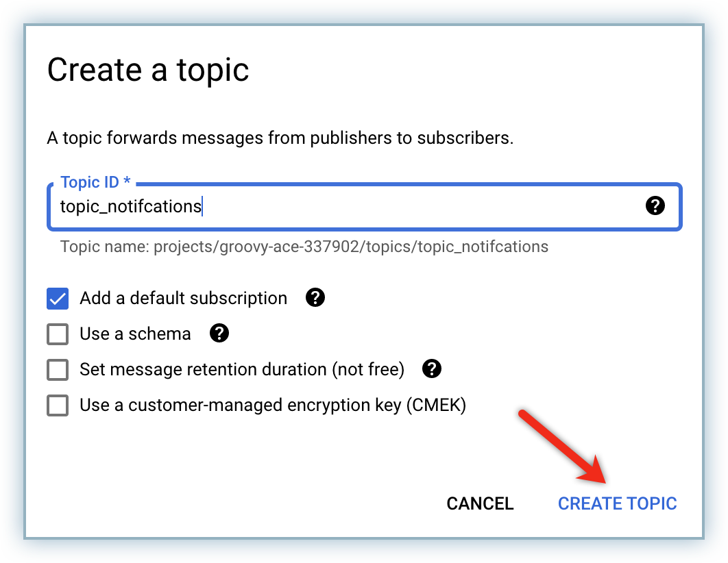Screen dimensions: 728x563
Task: Click the dimmed backdrop outside the dialog
Action: coord(12,274)
